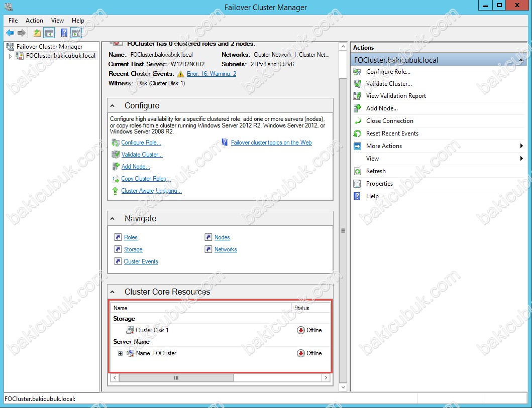Image resolution: width=532 pixels, height=408 pixels.
Task: Click the Nodes shortcut icon under Navigate
Action: (208, 237)
